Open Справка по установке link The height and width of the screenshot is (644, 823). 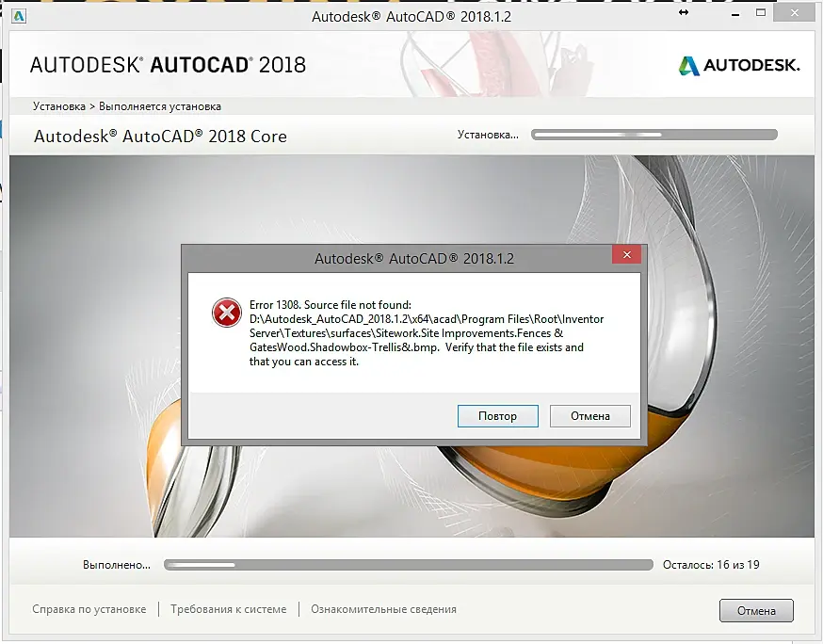pos(89,609)
